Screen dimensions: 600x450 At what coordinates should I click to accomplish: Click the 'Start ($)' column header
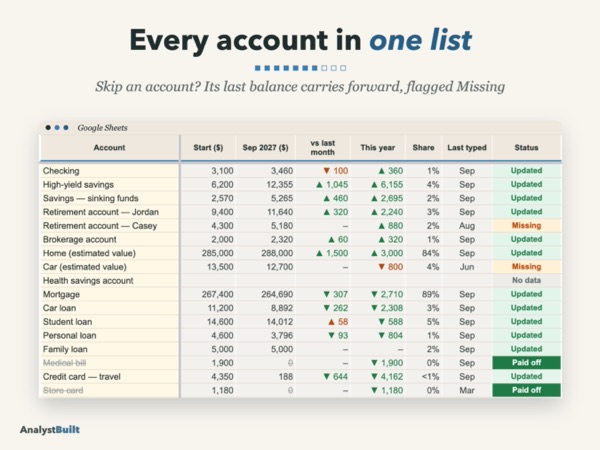coord(208,148)
